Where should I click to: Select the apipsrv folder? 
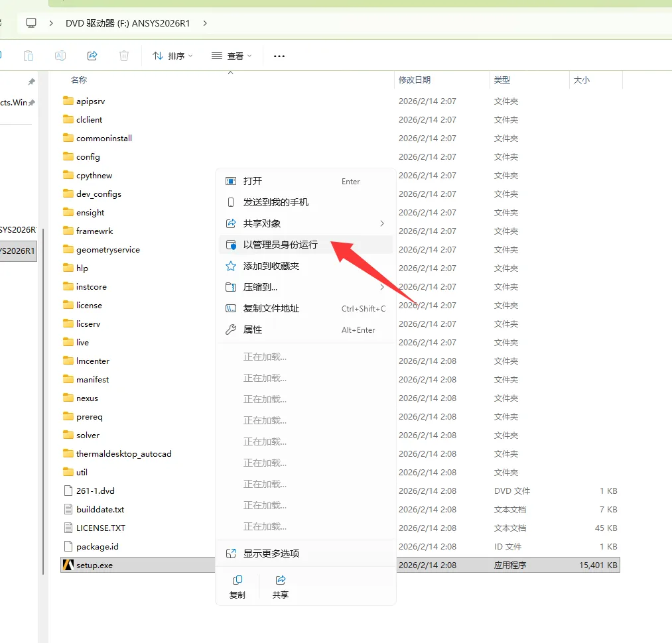90,101
